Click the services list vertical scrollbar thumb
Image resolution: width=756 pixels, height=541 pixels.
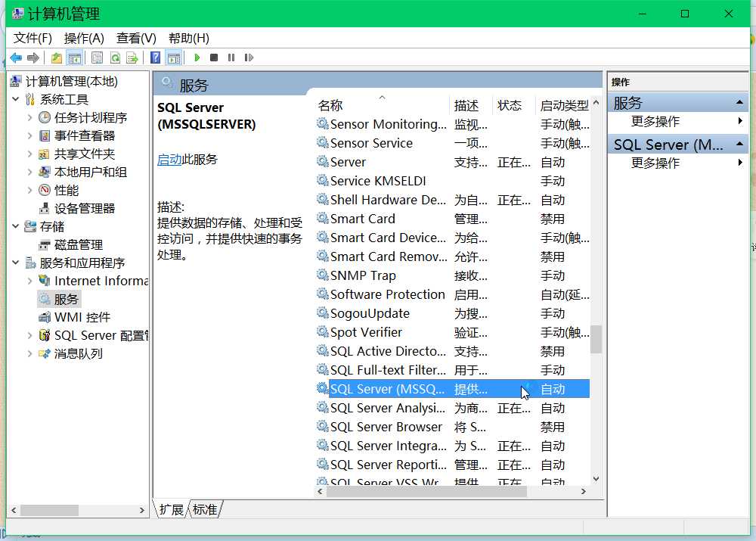pos(596,339)
